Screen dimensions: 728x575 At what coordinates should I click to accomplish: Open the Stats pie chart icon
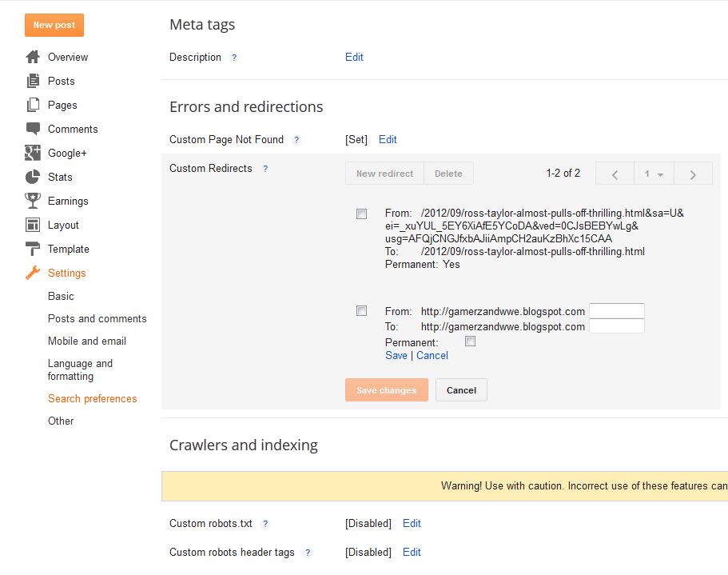[x=33, y=177]
